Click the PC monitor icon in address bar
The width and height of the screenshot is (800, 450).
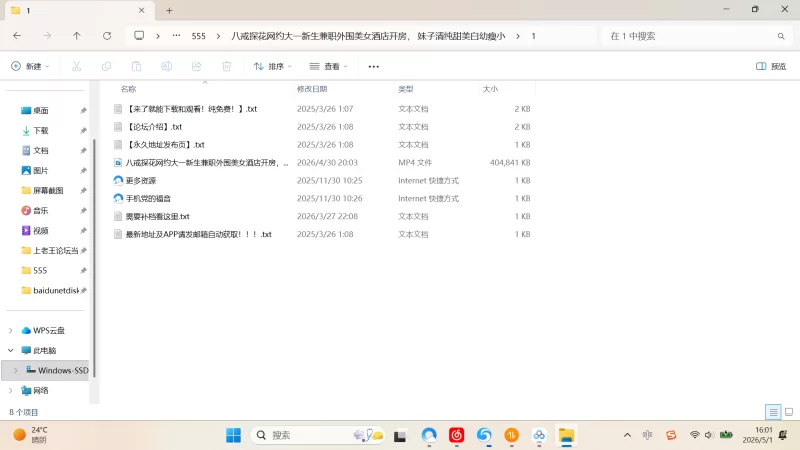pos(139,36)
